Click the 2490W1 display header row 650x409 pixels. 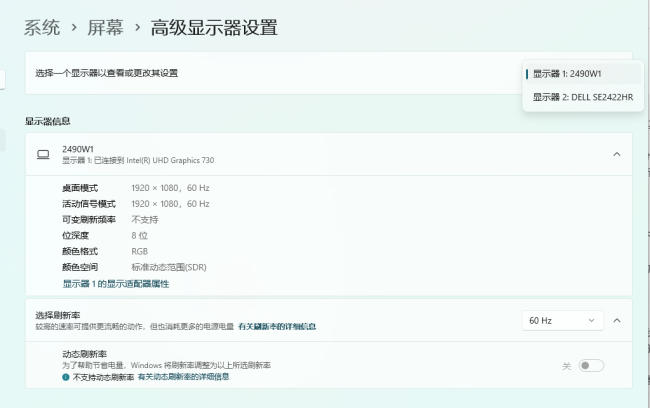pyautogui.click(x=329, y=154)
